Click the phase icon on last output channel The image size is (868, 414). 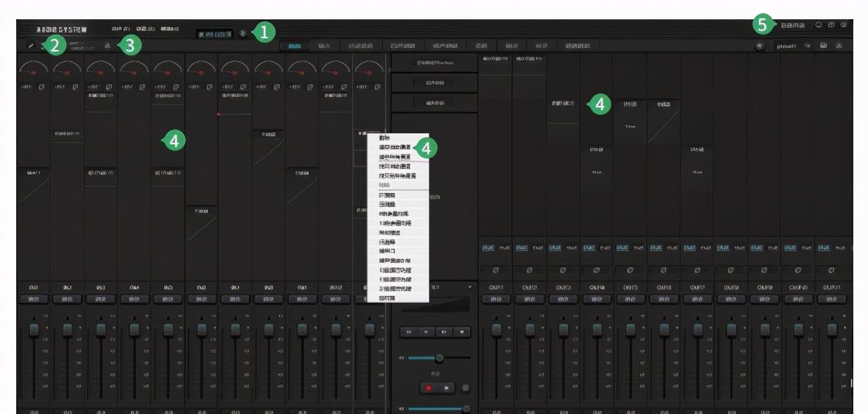(831, 270)
